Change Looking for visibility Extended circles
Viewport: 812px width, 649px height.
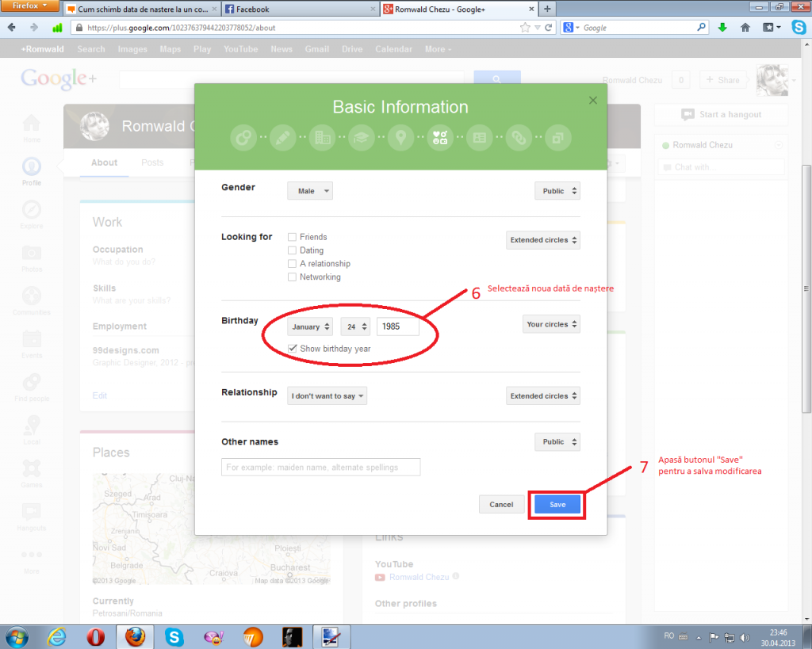click(x=542, y=240)
